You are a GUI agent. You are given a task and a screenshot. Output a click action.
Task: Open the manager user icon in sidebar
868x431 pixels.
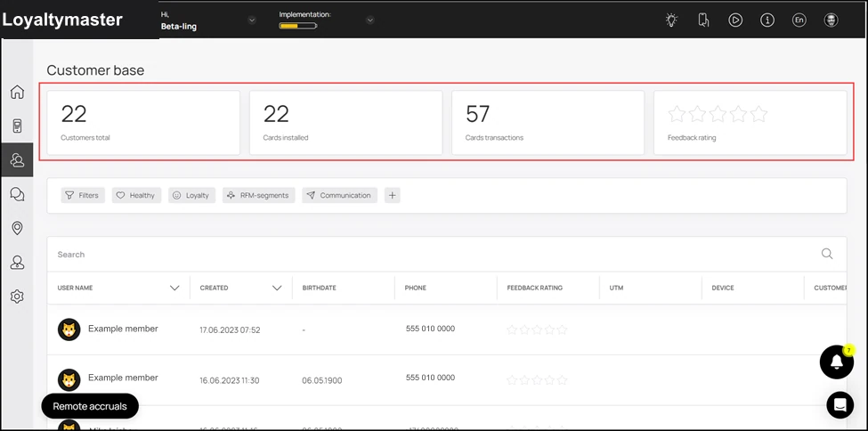point(17,263)
